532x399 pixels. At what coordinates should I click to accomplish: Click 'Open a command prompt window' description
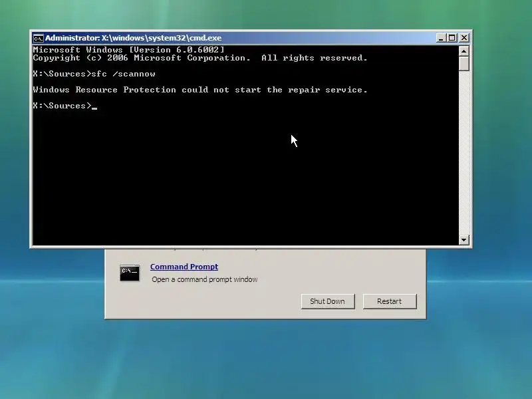click(205, 279)
